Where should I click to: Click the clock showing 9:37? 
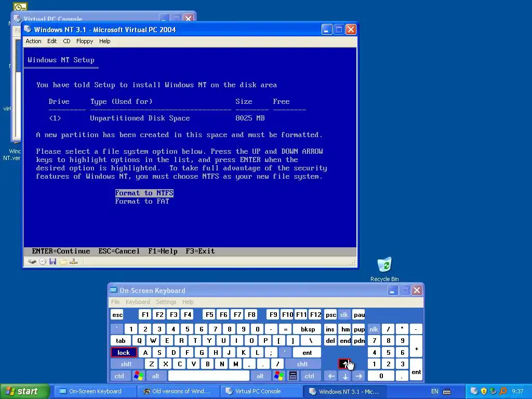517,392
